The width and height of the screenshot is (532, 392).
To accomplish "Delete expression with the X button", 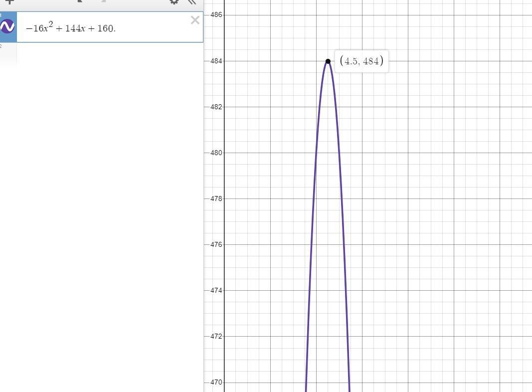I will [195, 20].
